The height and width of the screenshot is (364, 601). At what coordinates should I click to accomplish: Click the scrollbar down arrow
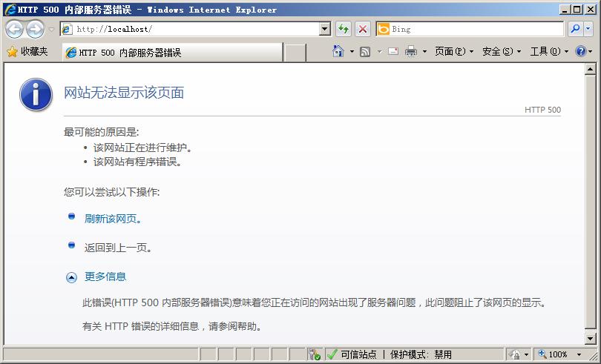pos(590,338)
